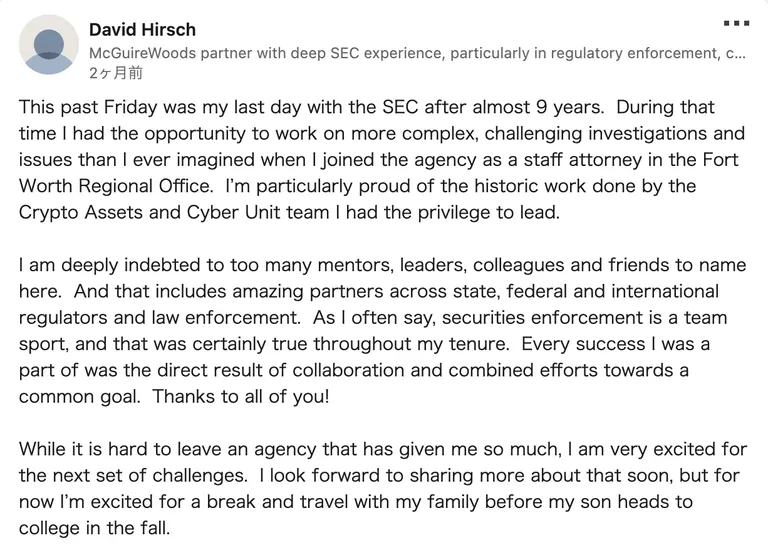This screenshot has width=768, height=555.
Task: Click the first paragraph starting 'This past Friday'
Action: point(382,160)
